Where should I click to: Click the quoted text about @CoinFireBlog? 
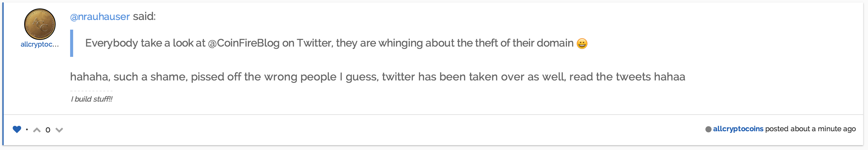tap(329, 43)
